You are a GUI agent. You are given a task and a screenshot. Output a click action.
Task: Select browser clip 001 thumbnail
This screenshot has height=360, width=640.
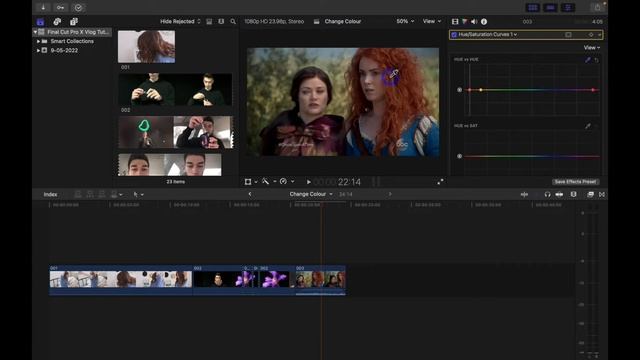tap(147, 47)
